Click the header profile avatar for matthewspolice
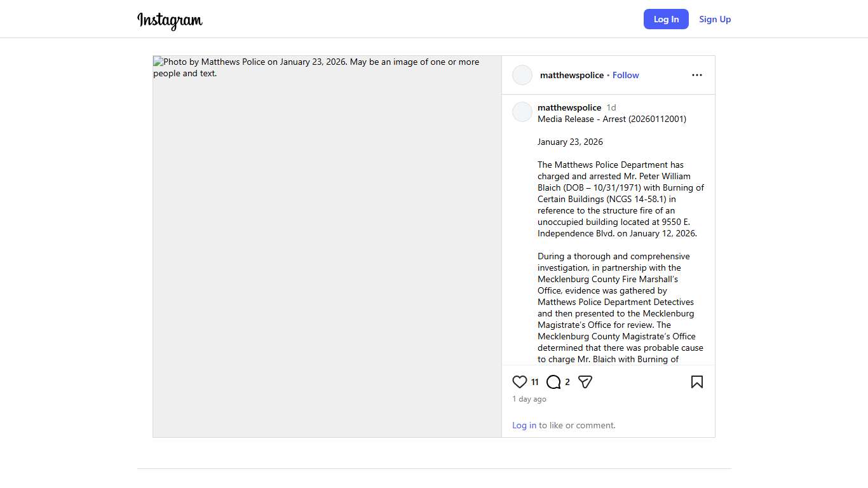Image resolution: width=868 pixels, height=488 pixels. pyautogui.click(x=522, y=75)
